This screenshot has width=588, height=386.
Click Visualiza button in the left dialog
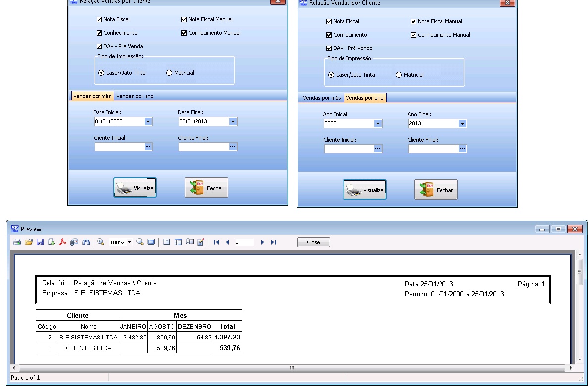tap(135, 188)
